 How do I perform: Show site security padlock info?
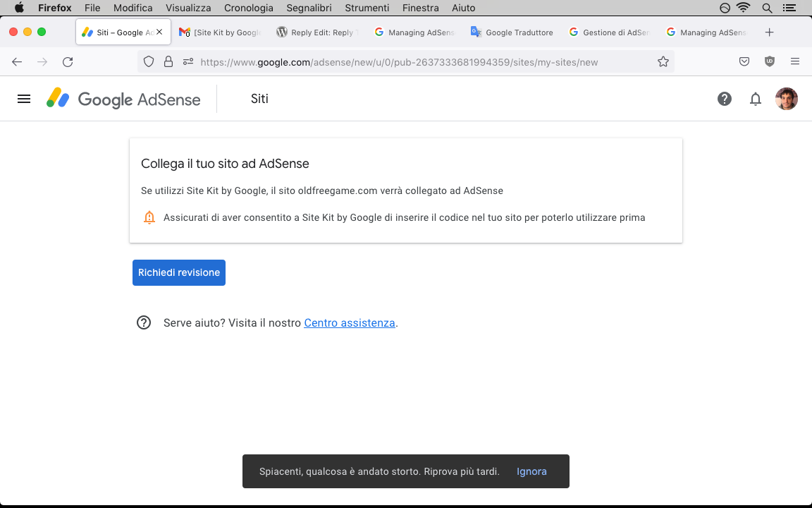pos(168,61)
